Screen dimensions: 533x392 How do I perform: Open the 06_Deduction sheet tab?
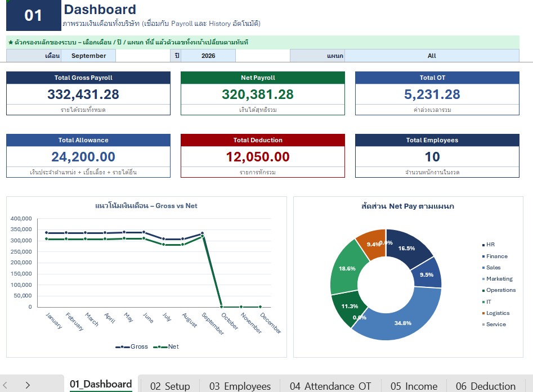coord(485,386)
